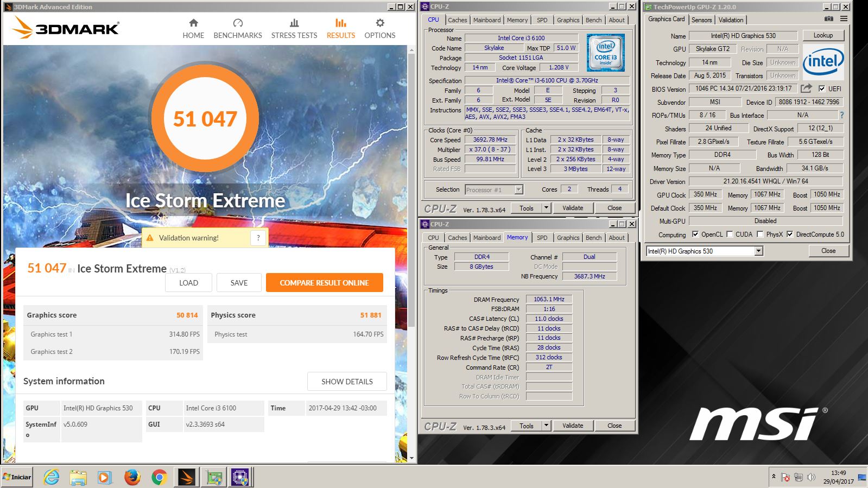
Task: Click the Show desktop tray button
Action: coord(862,477)
